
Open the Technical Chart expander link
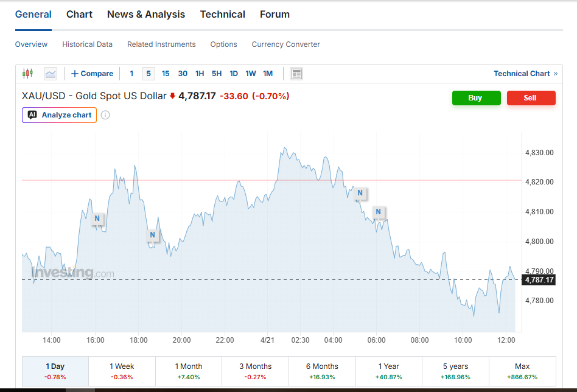click(x=525, y=74)
